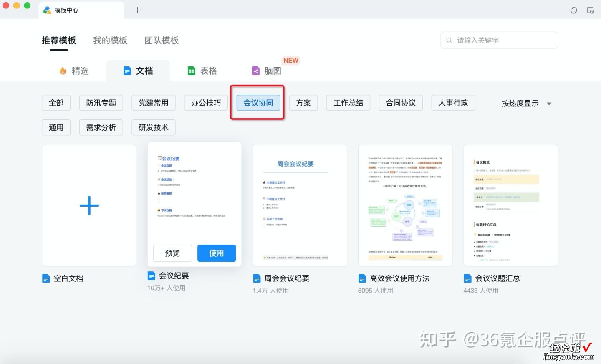Select the 文档 category tab
The width and height of the screenshot is (601, 364).
pos(138,71)
